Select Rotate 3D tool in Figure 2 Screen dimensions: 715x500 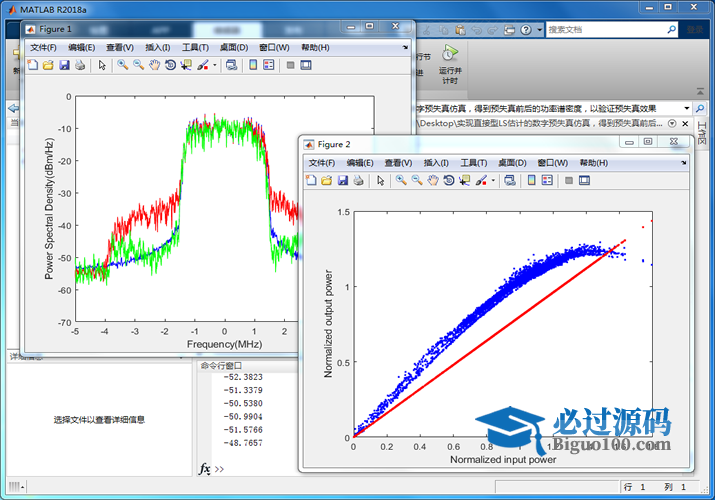point(449,180)
